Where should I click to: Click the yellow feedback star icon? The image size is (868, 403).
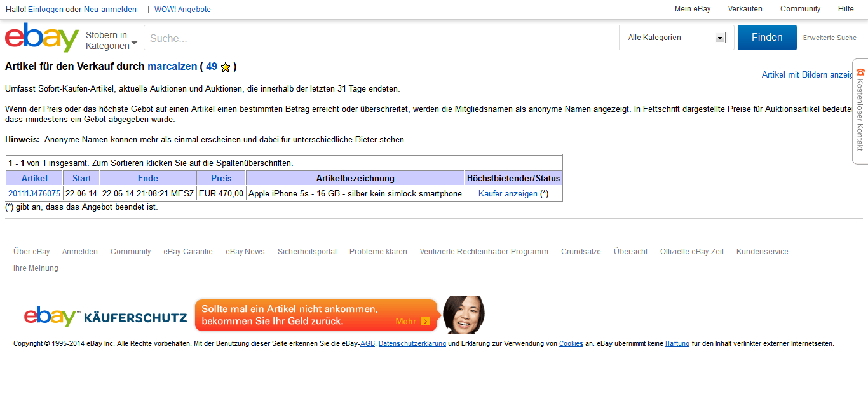point(226,67)
